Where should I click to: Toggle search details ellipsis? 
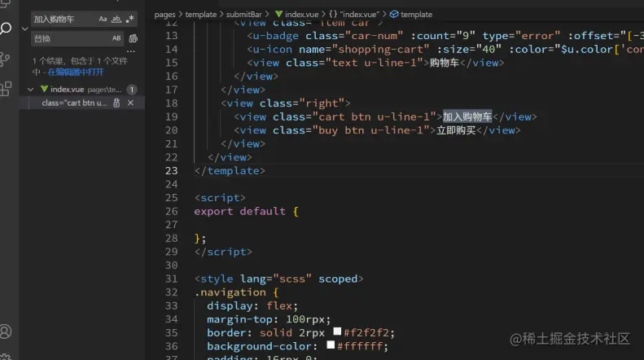tap(131, 51)
